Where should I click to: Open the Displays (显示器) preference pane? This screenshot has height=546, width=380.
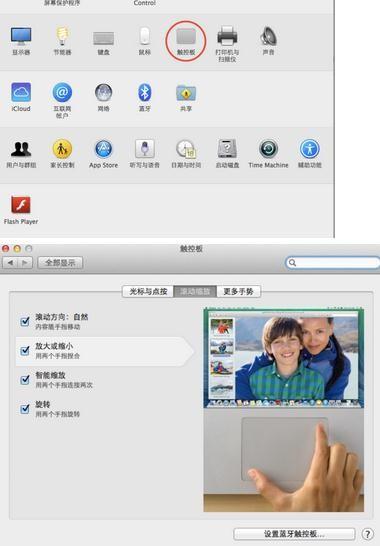click(21, 37)
